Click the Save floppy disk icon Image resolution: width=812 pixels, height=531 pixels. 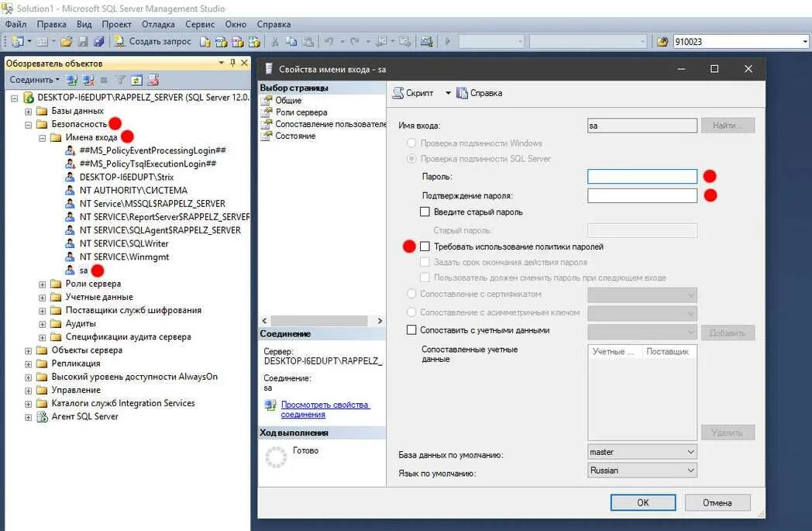tap(83, 41)
